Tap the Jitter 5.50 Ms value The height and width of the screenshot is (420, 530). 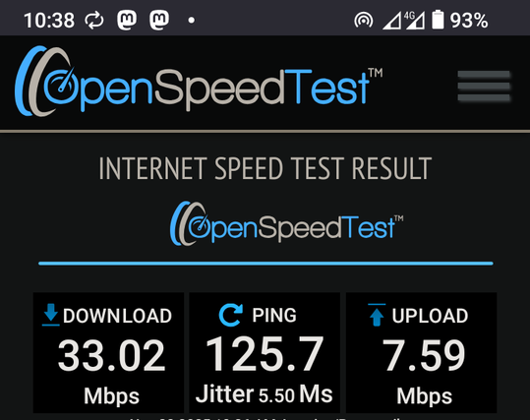pyautogui.click(x=265, y=394)
